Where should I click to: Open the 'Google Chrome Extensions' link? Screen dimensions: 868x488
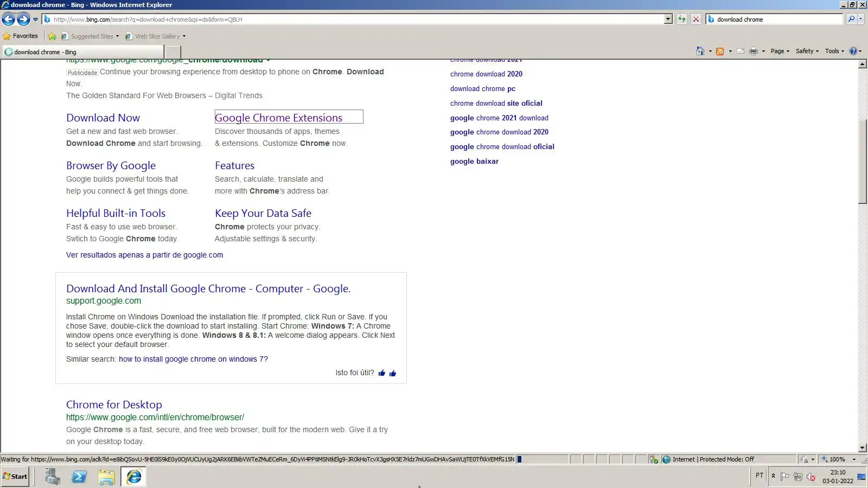(278, 118)
